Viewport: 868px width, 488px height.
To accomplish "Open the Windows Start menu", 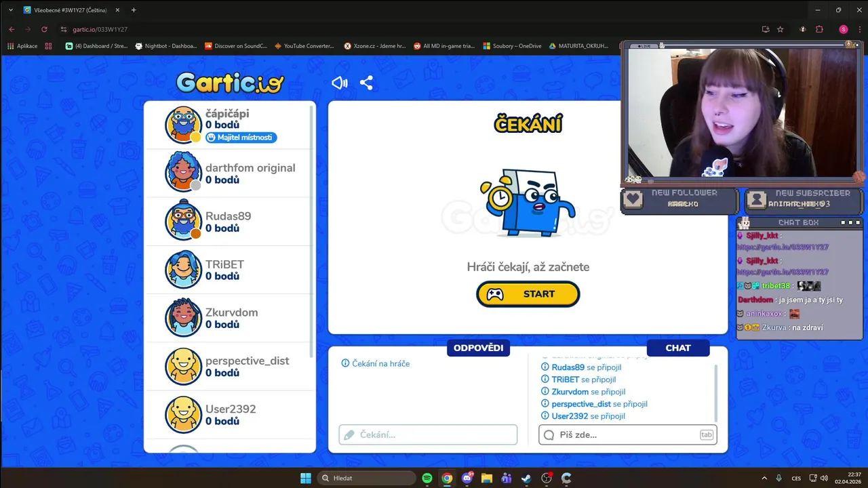I will (x=306, y=478).
